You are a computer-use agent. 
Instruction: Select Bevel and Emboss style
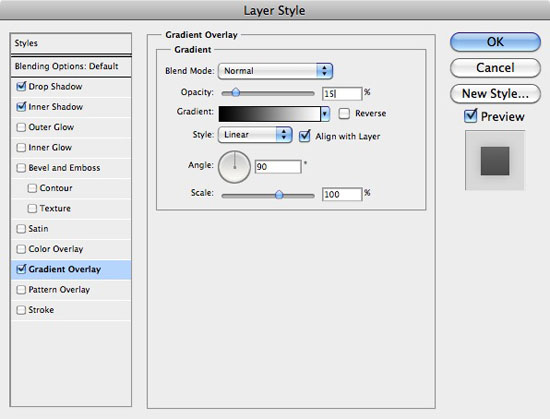point(71,168)
